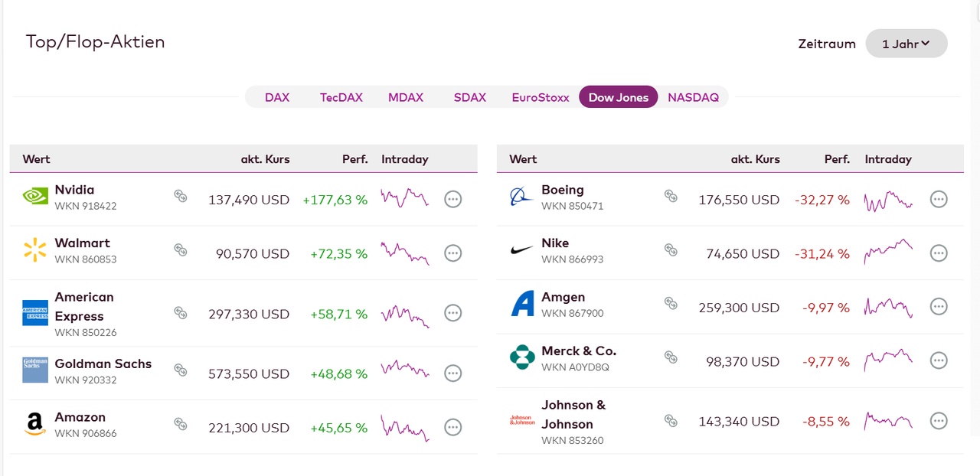
Task: Click the Boeing logo icon
Action: 522,197
